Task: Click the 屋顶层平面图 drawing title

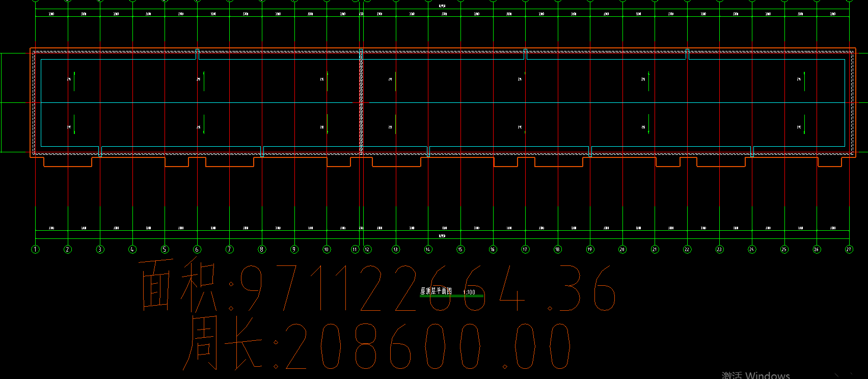Action: click(x=436, y=291)
